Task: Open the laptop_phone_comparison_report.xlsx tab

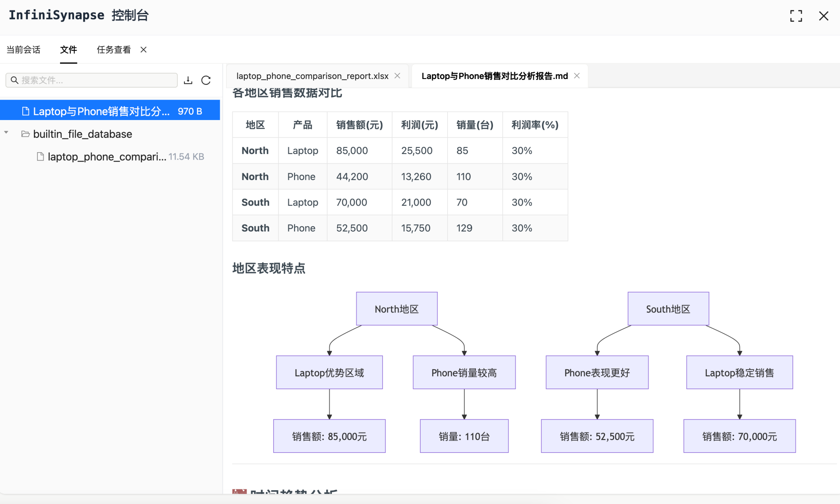Action: click(311, 76)
